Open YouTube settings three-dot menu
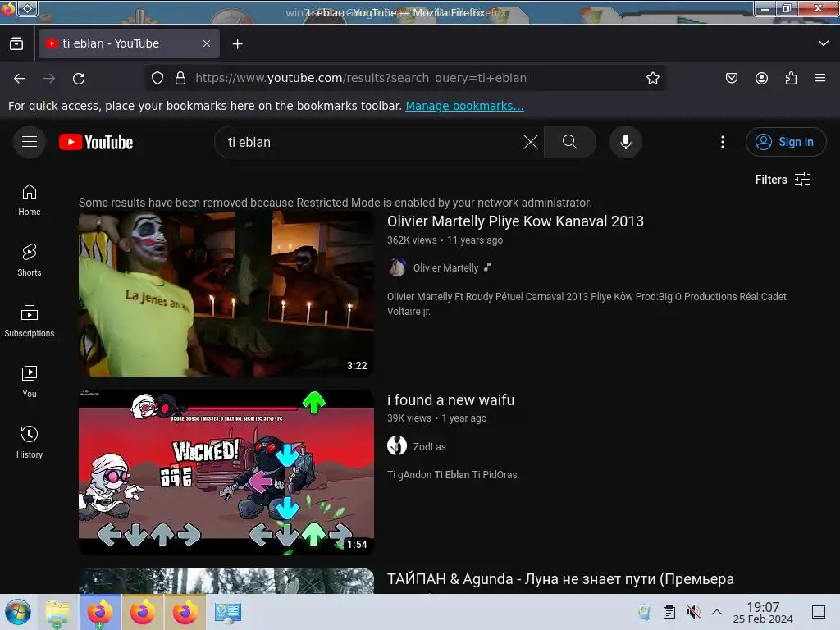Image resolution: width=840 pixels, height=630 pixels. [722, 142]
